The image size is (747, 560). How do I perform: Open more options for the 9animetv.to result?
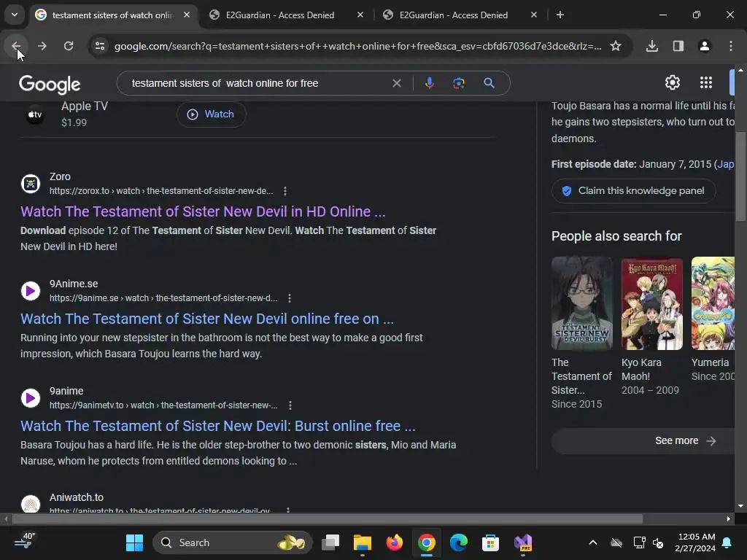click(x=290, y=405)
